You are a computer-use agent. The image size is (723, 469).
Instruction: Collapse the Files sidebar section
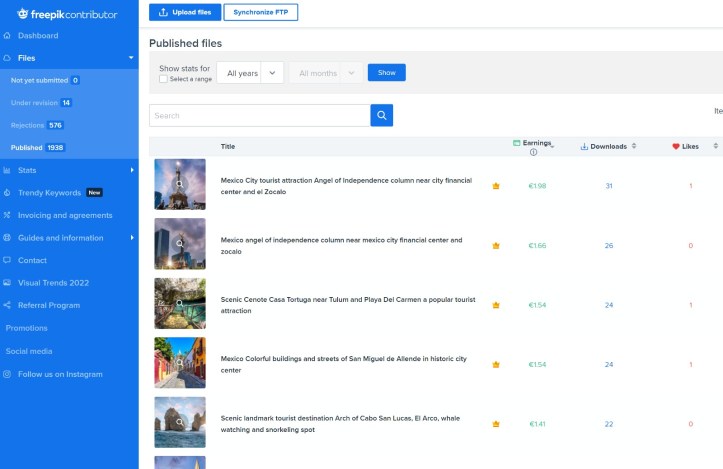point(131,58)
